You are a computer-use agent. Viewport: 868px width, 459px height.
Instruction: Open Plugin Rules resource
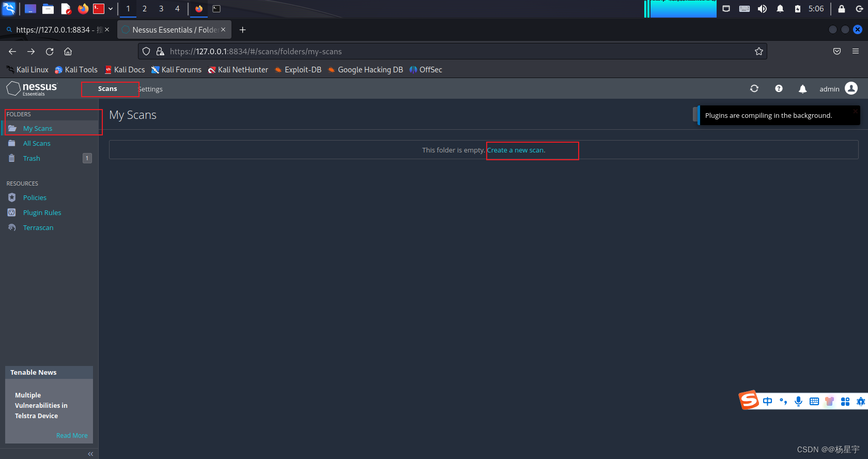point(42,212)
